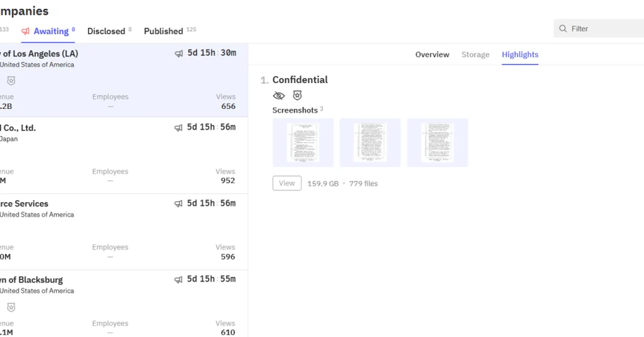Switch to the Disclosed tab
The width and height of the screenshot is (644, 337).
[x=106, y=31]
